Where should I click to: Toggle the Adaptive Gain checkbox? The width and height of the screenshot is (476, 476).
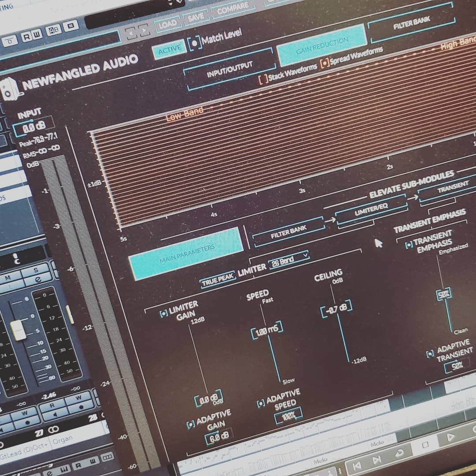191,424
